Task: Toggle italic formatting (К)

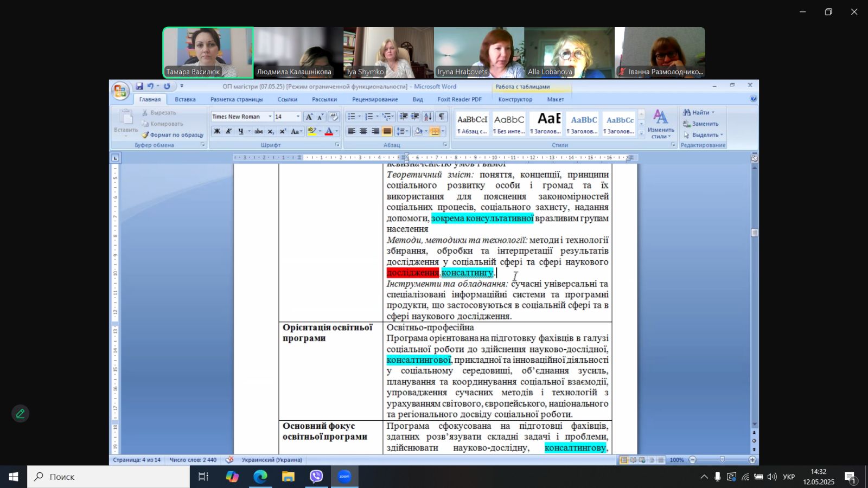Action: (229, 131)
